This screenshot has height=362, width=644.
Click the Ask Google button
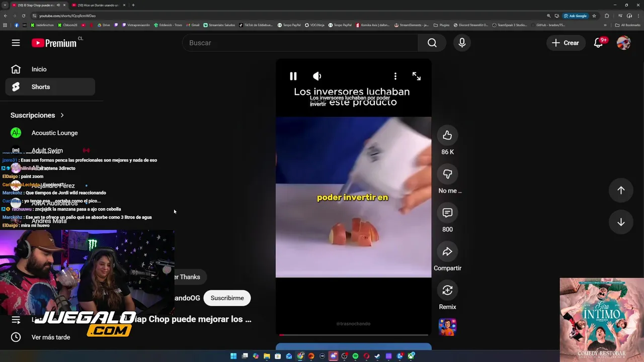click(x=576, y=16)
